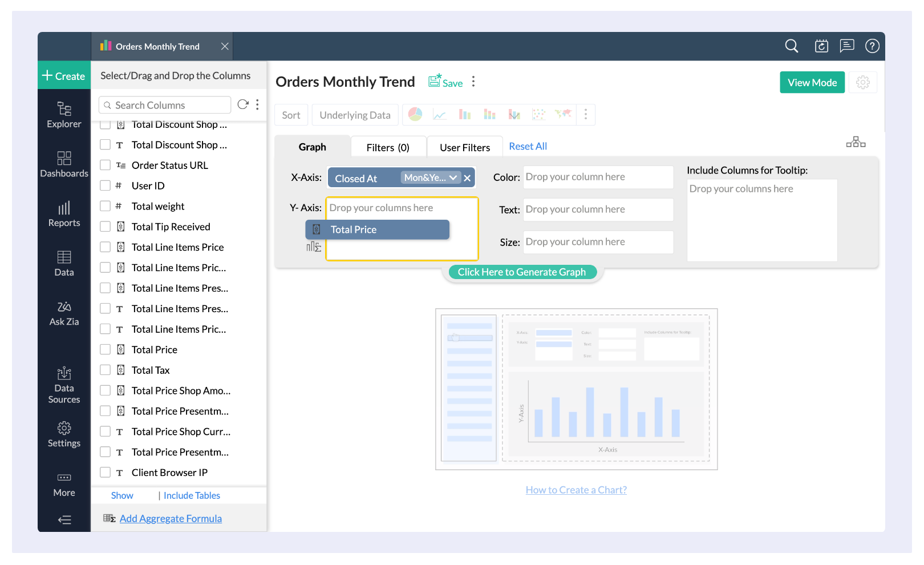Click the Tooltip columns drop area
This screenshot has width=924, height=565.
click(x=762, y=220)
